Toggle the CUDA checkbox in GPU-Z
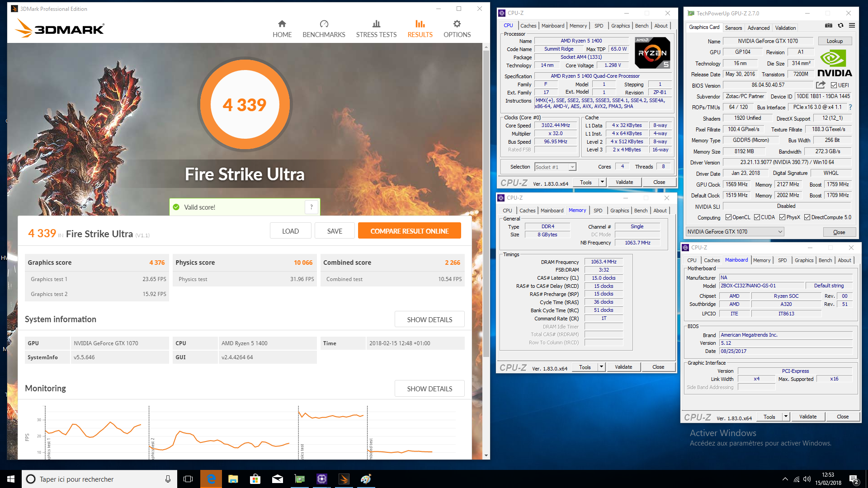 (757, 217)
